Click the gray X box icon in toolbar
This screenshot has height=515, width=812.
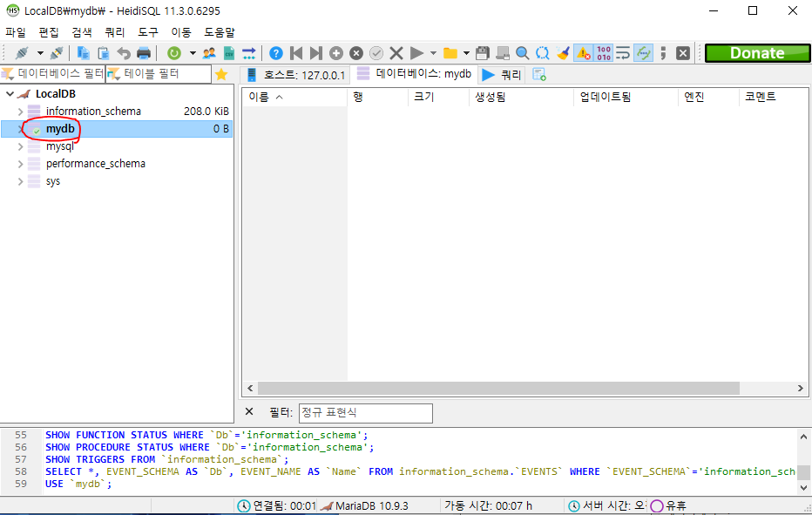(683, 53)
